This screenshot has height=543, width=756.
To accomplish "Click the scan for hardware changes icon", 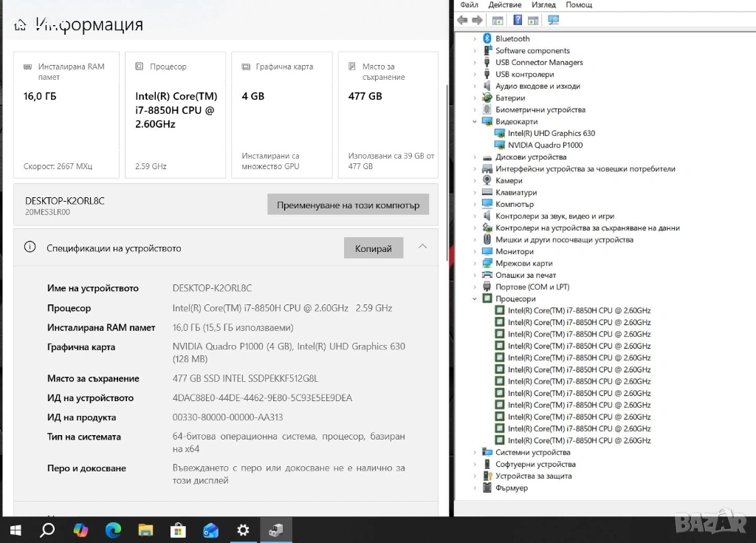I will click(554, 20).
